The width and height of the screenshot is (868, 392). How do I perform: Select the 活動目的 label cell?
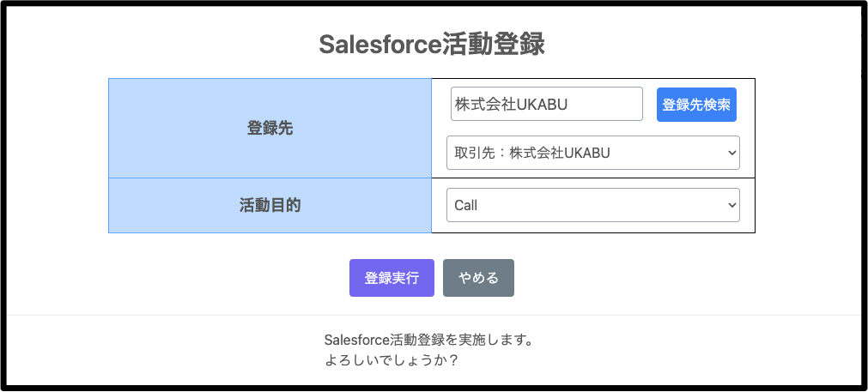pos(270,206)
